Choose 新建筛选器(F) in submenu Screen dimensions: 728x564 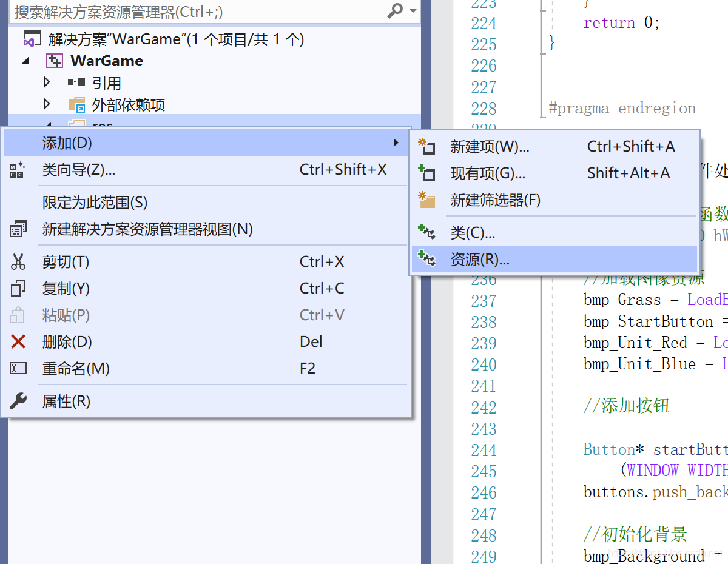[554, 200]
